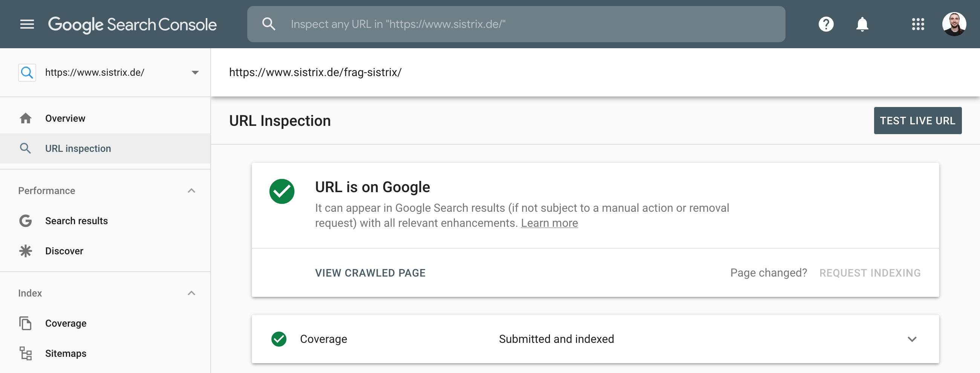Click the Overview home icon
This screenshot has height=373, width=980.
click(x=26, y=118)
